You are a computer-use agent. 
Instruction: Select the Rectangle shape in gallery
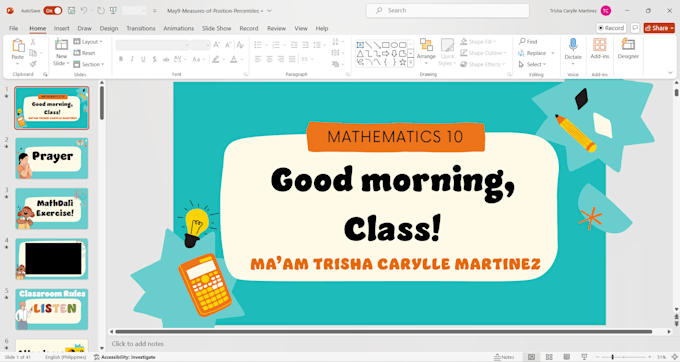coord(386,45)
